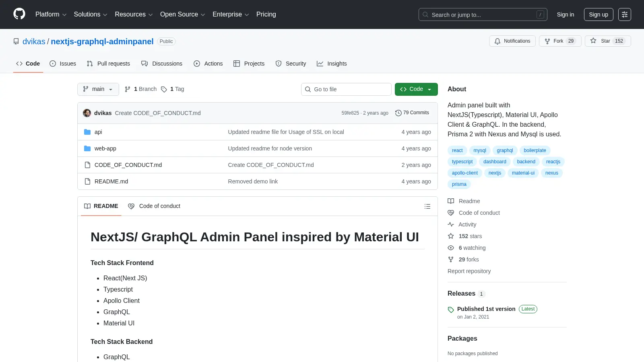
Task: Open the Discussions tab
Action: point(162,64)
